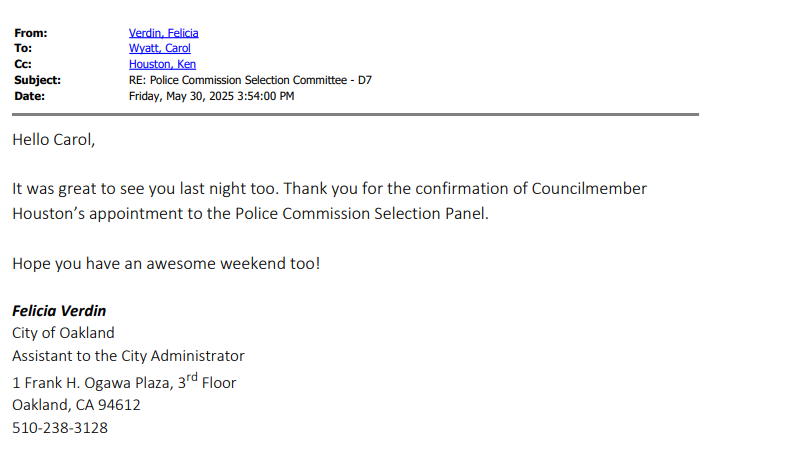Click the Assistant to the City Administrator title
The image size is (795, 473).
[128, 356]
